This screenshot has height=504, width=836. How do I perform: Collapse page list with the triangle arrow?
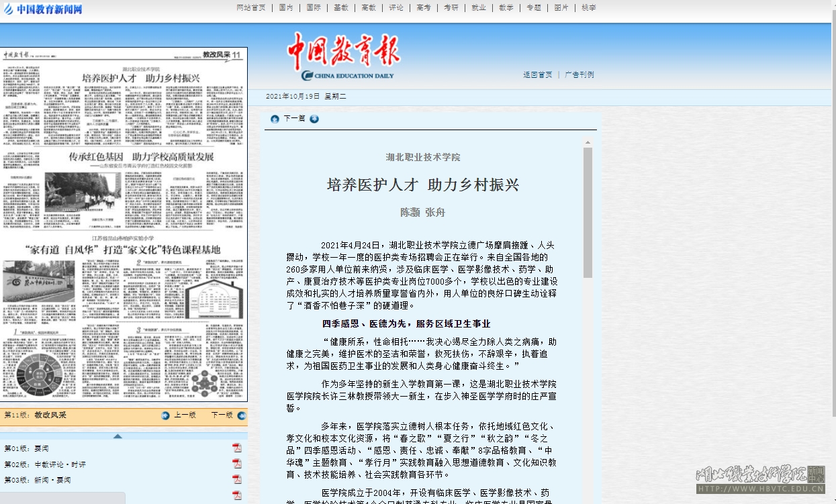[x=118, y=436]
